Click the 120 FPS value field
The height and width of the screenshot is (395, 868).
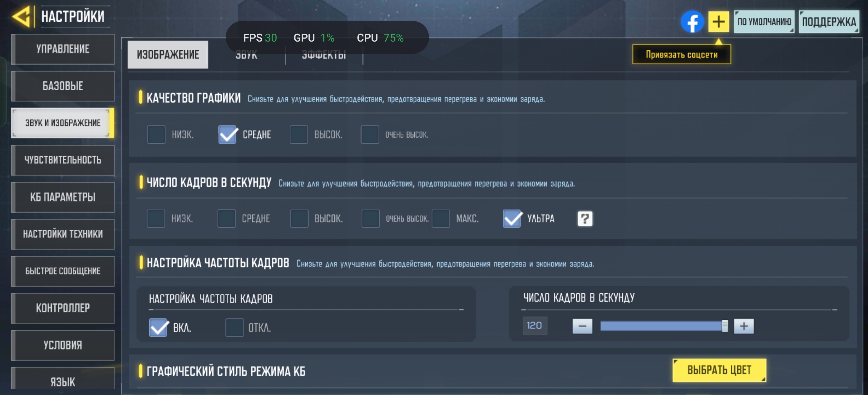tap(535, 326)
